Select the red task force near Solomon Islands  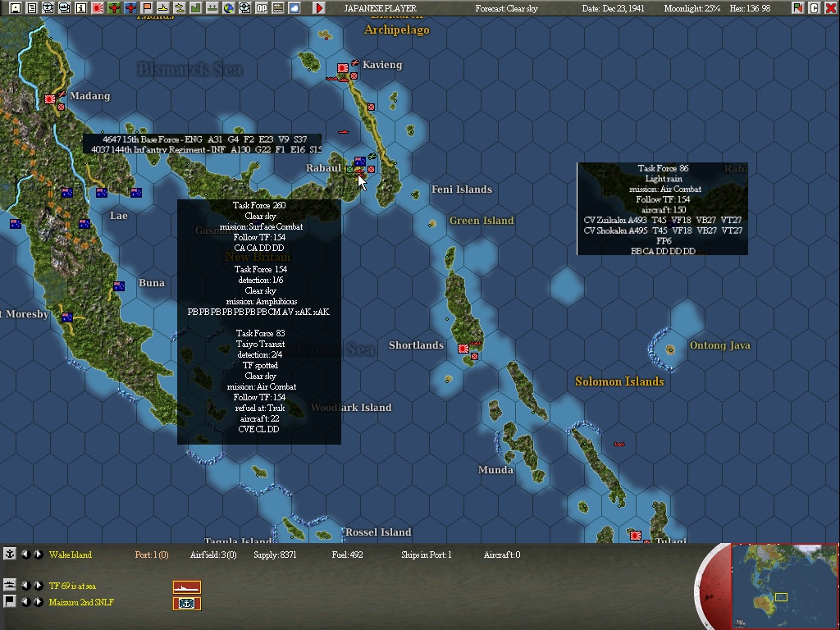(619, 444)
